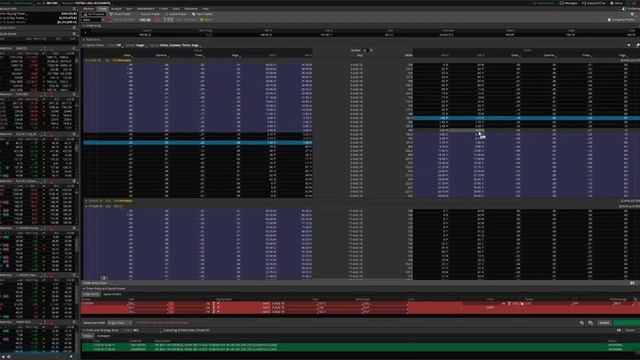Open the Advanced Order Single Order dropdown
The width and height of the screenshot is (640, 360).
(120, 322)
